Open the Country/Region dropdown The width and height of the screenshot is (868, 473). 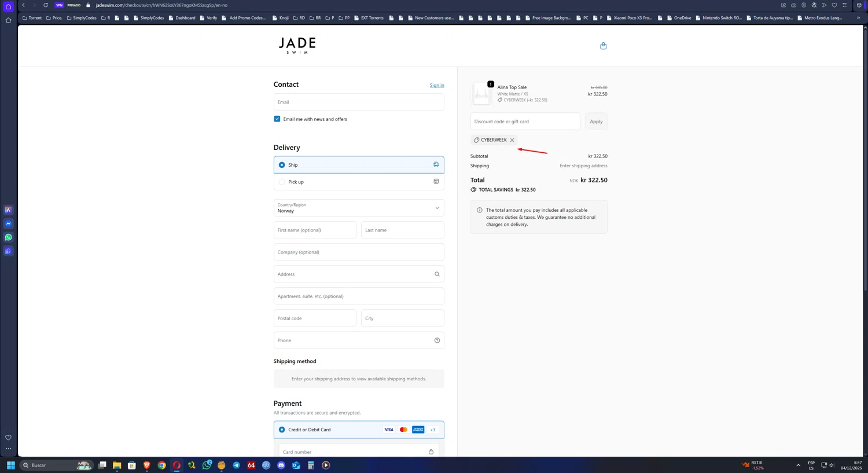tap(359, 208)
